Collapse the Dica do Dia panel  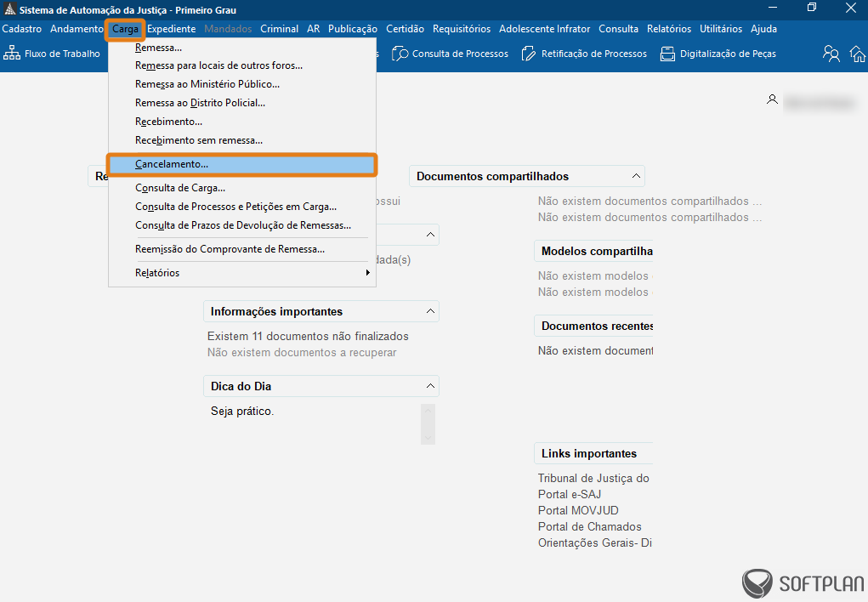coord(430,386)
